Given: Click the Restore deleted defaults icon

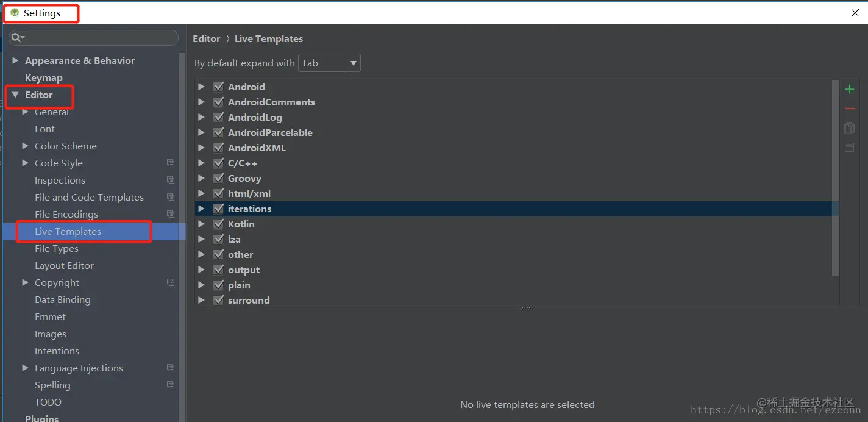Looking at the screenshot, I should click(849, 148).
